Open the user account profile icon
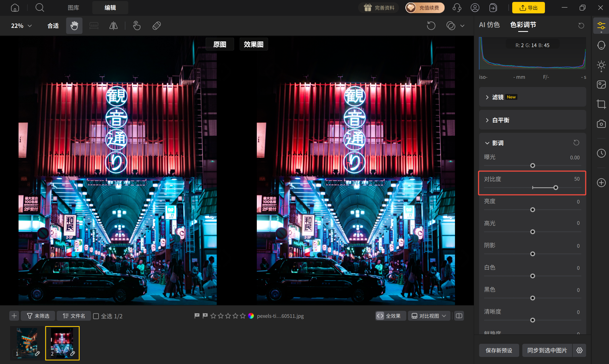 475,8
